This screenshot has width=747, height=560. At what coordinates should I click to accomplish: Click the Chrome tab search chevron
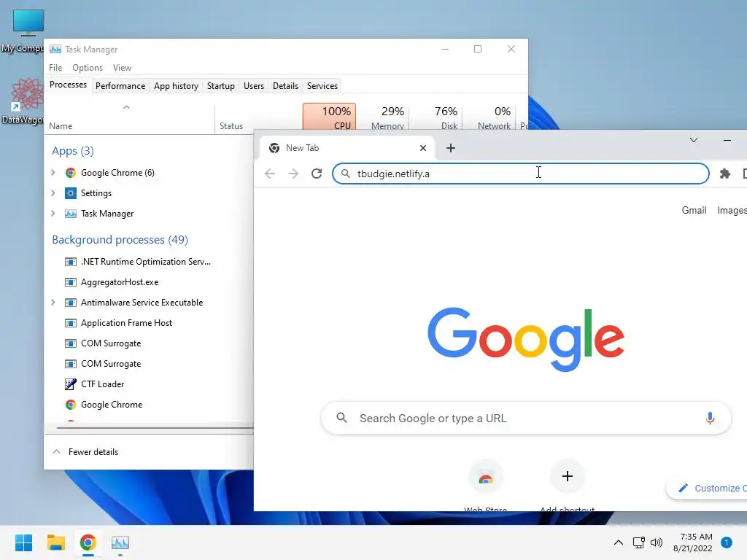point(694,140)
